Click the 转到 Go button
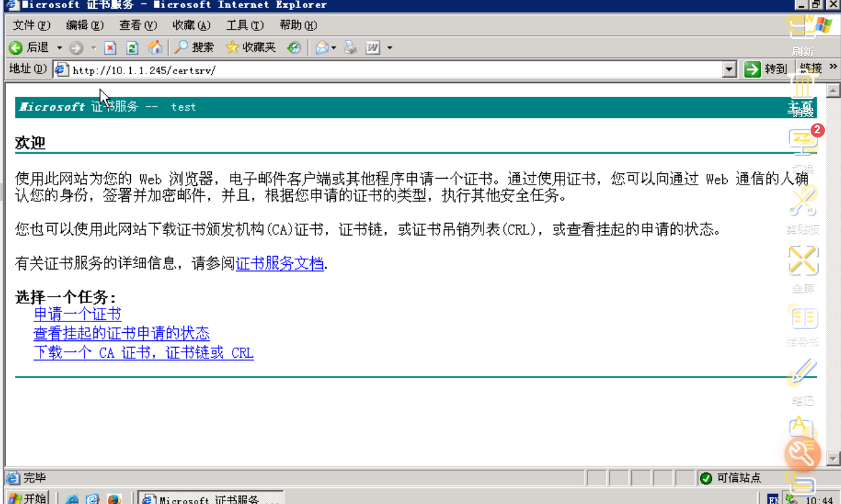Screen dimensions: 841x504 click(x=766, y=69)
